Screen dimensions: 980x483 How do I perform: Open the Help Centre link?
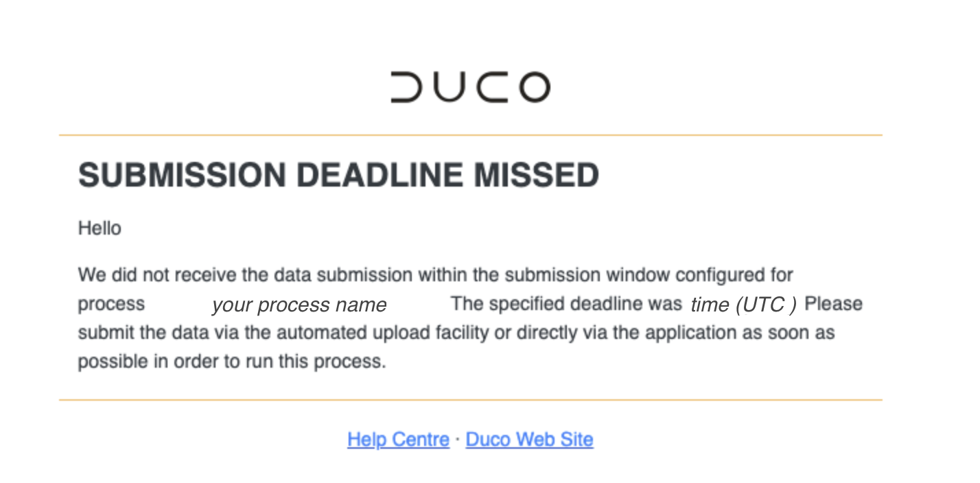(398, 439)
